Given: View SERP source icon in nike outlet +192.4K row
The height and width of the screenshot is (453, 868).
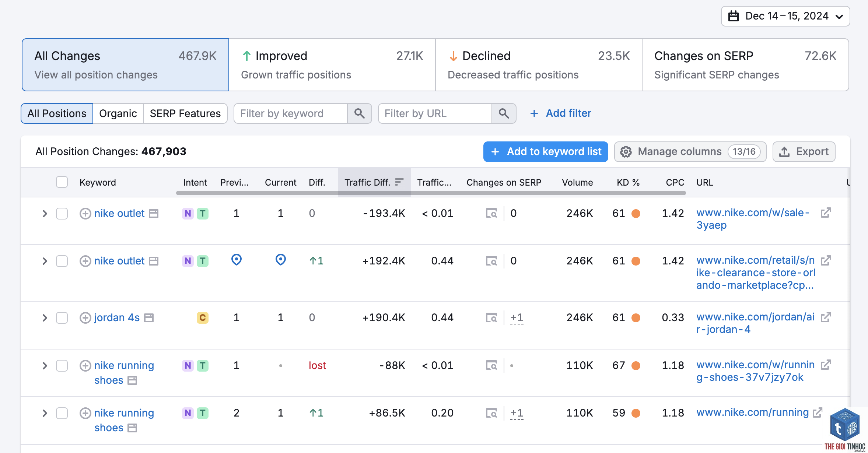Looking at the screenshot, I should (491, 261).
